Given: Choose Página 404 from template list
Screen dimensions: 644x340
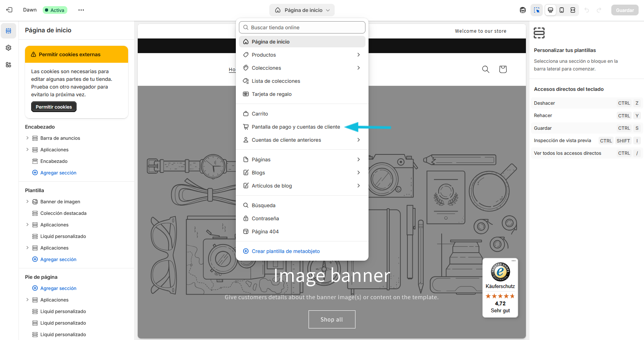Looking at the screenshot, I should click(265, 232).
